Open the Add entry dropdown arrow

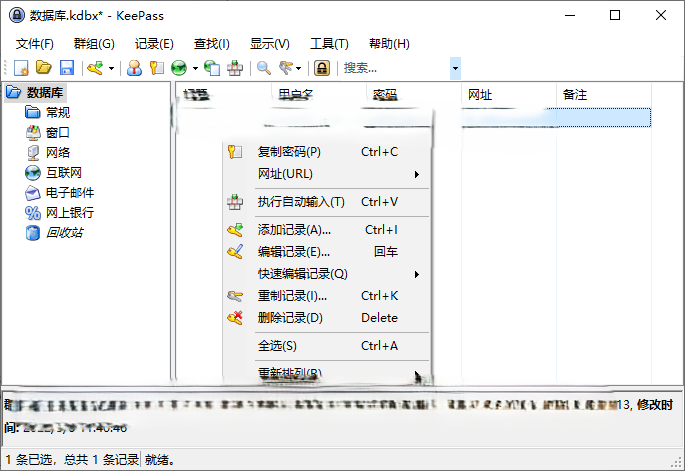(111, 68)
